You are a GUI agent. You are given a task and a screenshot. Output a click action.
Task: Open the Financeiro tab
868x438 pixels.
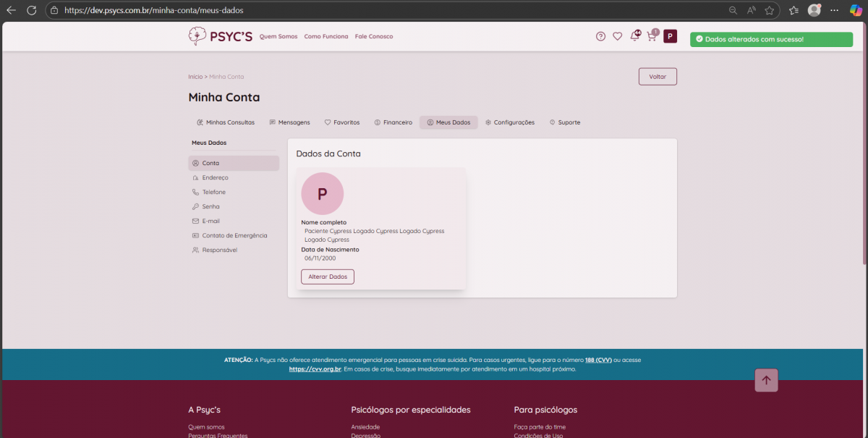tap(393, 122)
